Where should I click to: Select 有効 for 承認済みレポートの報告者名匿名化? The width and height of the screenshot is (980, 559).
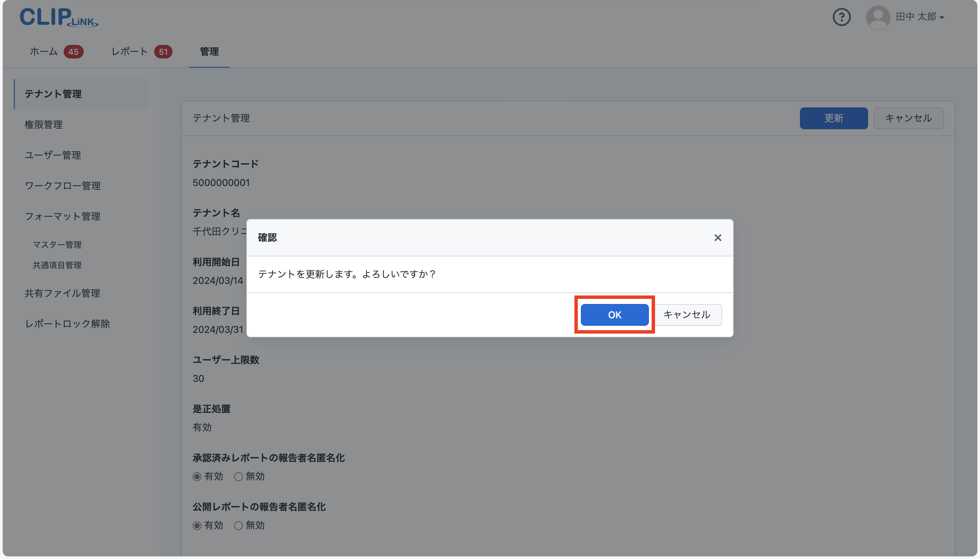point(197,476)
